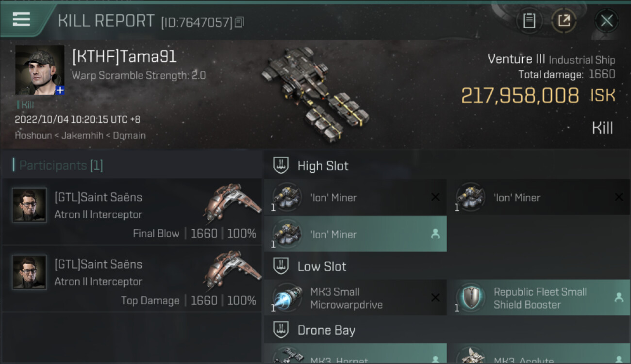Open Tama91 pilot portrait
The height and width of the screenshot is (364, 631).
coord(39,70)
